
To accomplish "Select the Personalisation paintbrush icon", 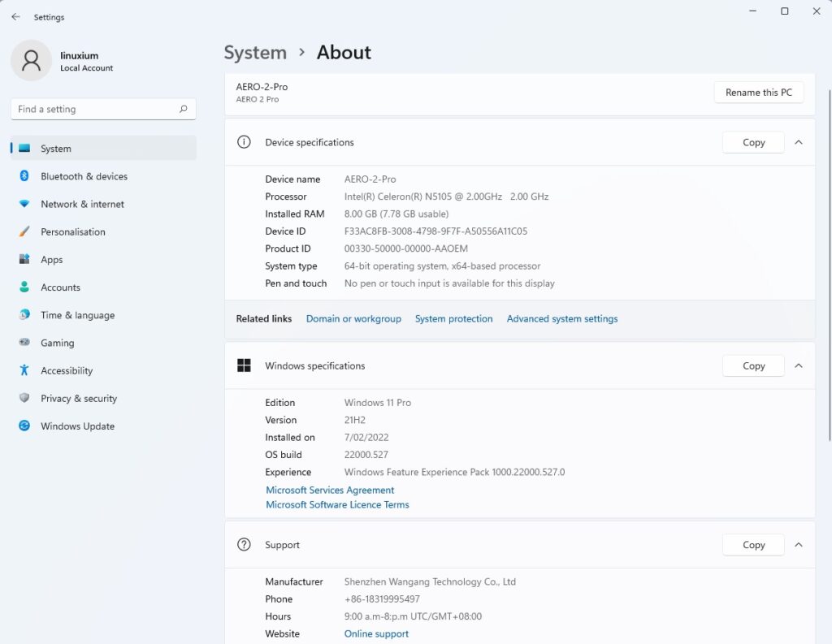I will (24, 232).
